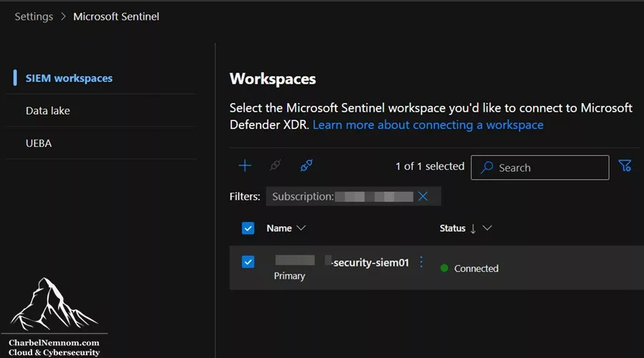
Task: Click the Connected status text
Action: 476,268
